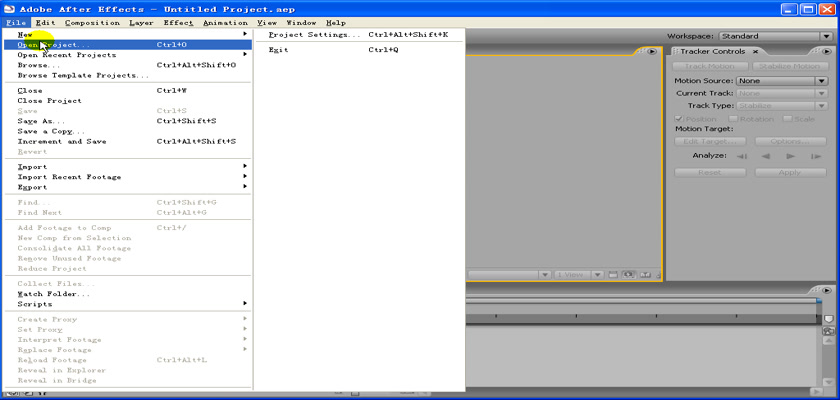Open the Track Type dropdown
The image size is (840, 400).
[x=783, y=106]
